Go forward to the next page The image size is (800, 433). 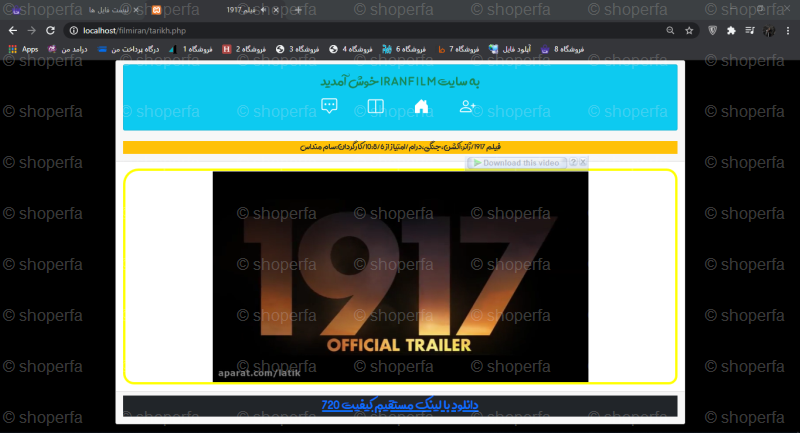coord(32,31)
